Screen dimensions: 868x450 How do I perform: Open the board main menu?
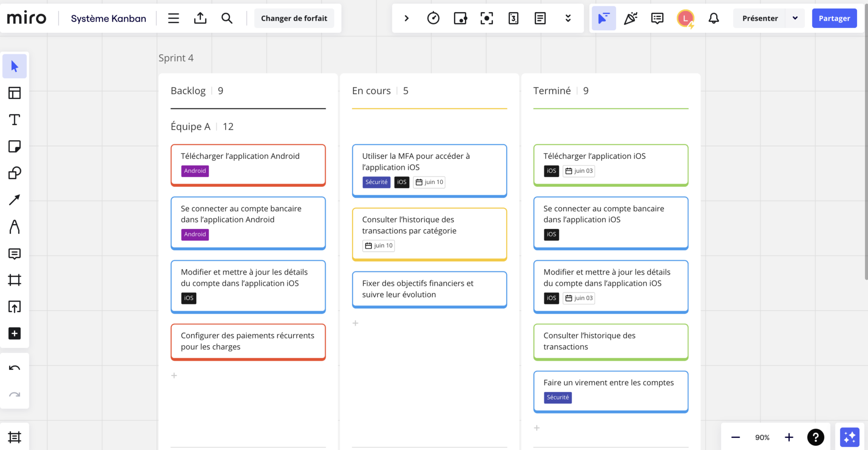click(173, 18)
